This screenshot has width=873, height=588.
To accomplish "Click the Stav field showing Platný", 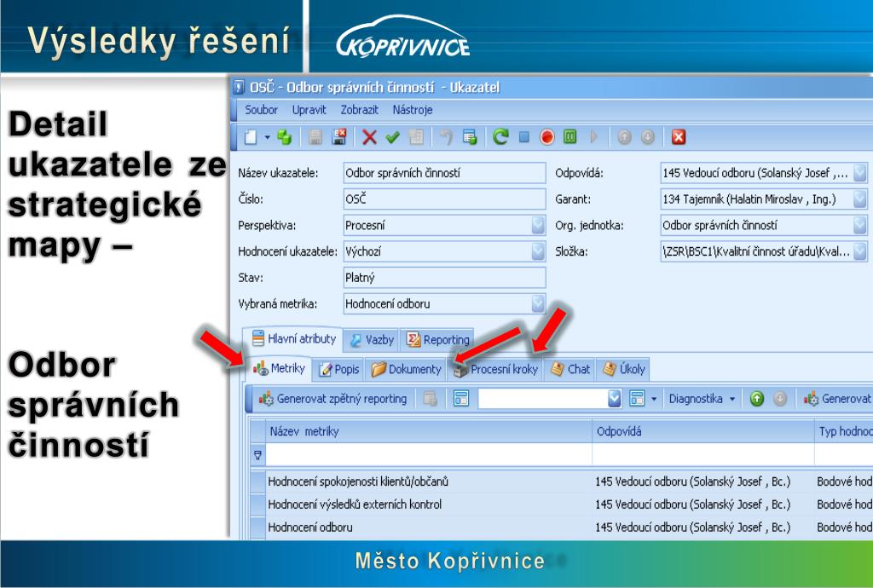I will point(444,278).
